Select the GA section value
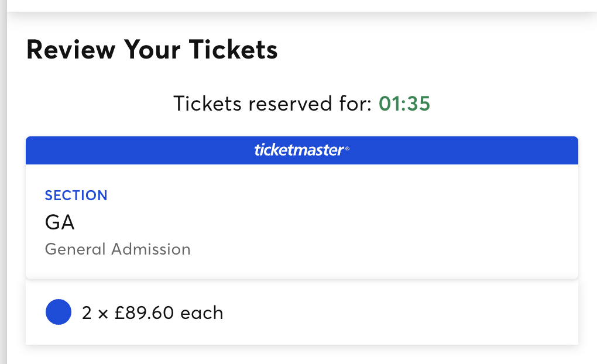 [x=60, y=222]
